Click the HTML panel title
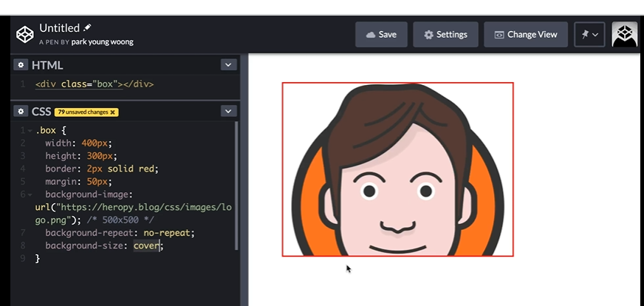 47,65
